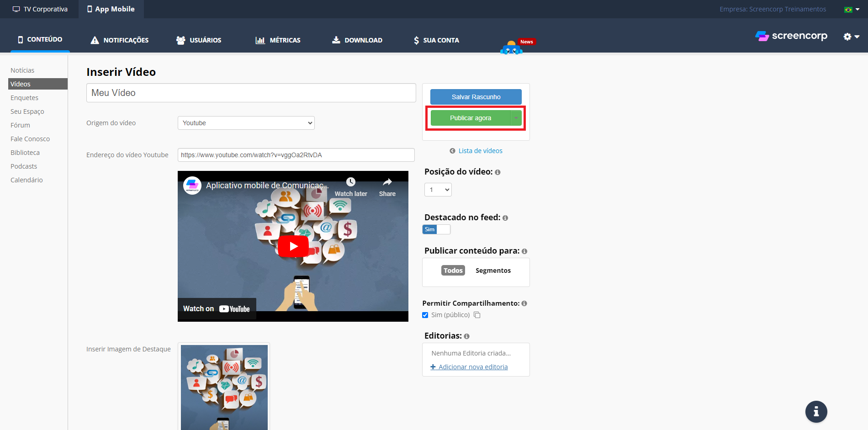The height and width of the screenshot is (430, 868).
Task: Click the News mascot icon
Action: [512, 48]
